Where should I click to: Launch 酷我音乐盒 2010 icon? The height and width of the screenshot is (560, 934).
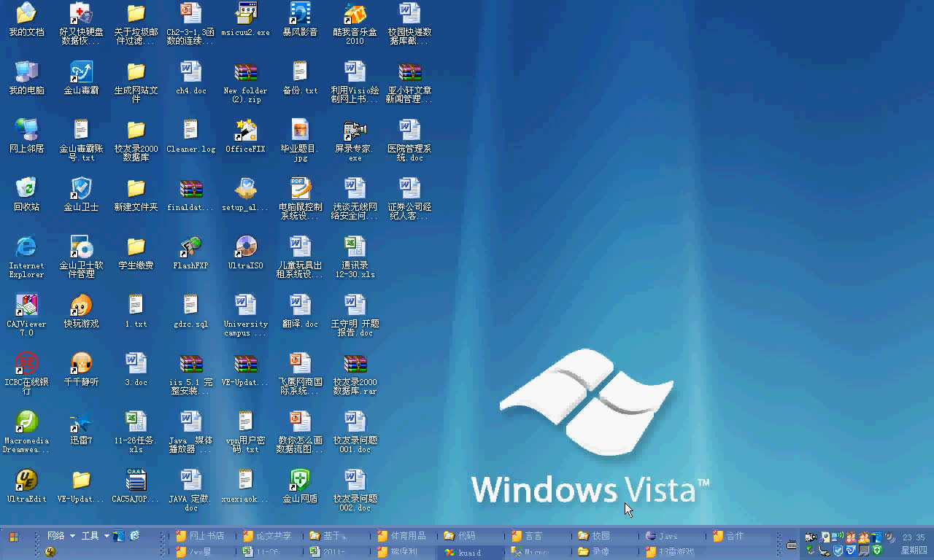pos(355,24)
